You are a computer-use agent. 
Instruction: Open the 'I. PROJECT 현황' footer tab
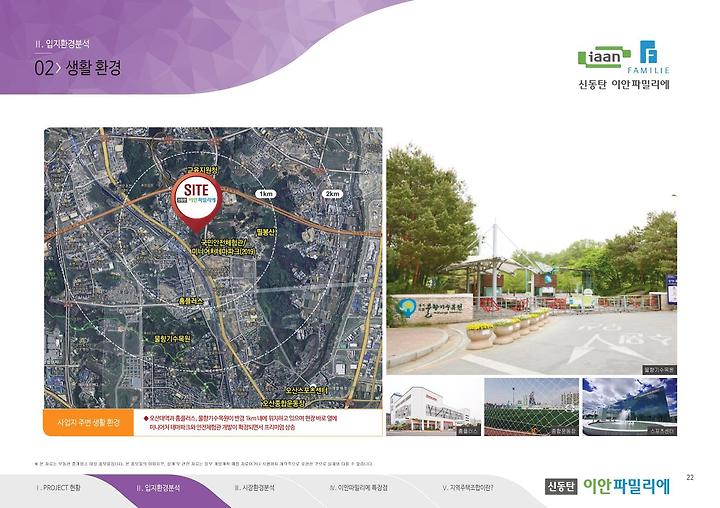click(58, 487)
